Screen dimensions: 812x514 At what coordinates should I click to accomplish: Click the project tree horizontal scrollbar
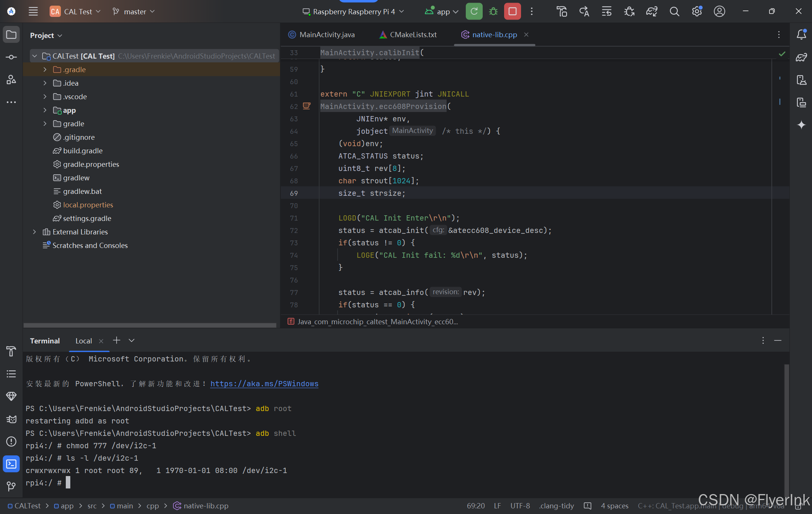click(x=150, y=325)
